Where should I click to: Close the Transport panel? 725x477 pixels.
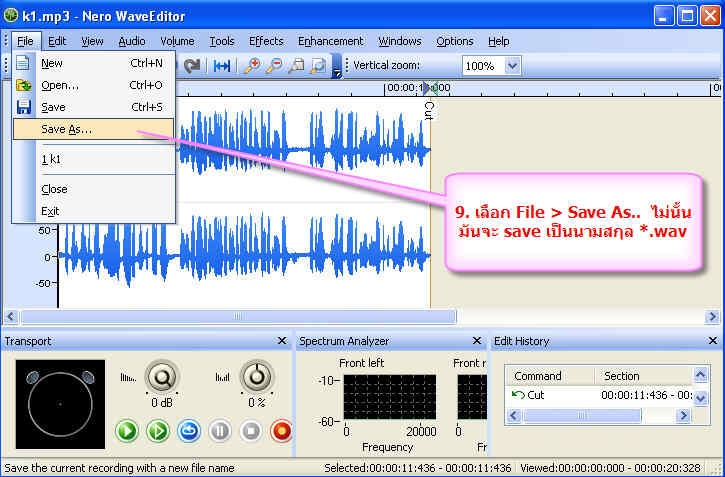(x=282, y=341)
